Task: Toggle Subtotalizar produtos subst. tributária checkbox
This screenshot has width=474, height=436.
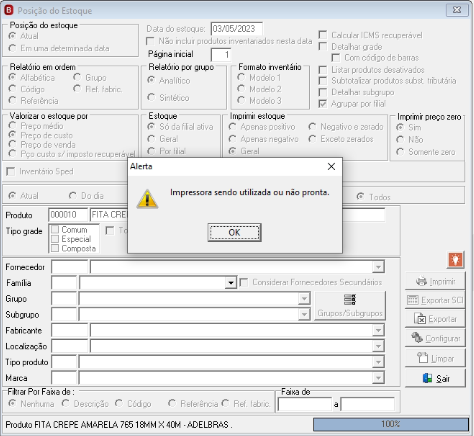Action: pyautogui.click(x=323, y=81)
